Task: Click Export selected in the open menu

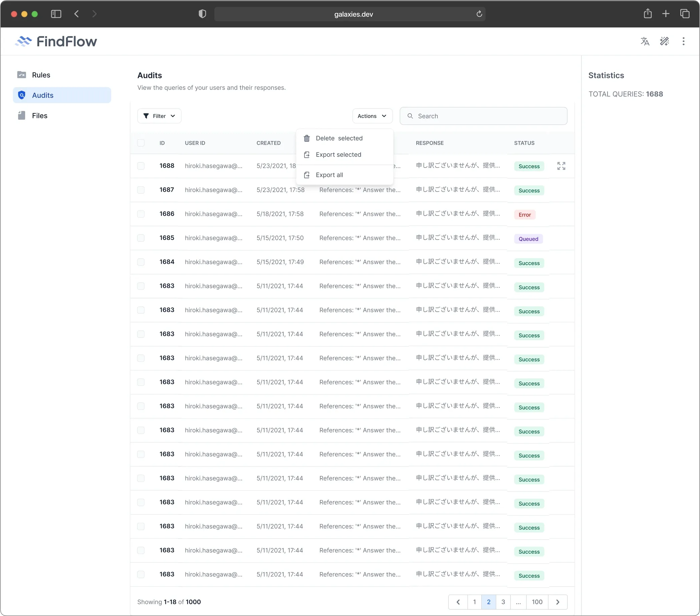Action: click(338, 155)
